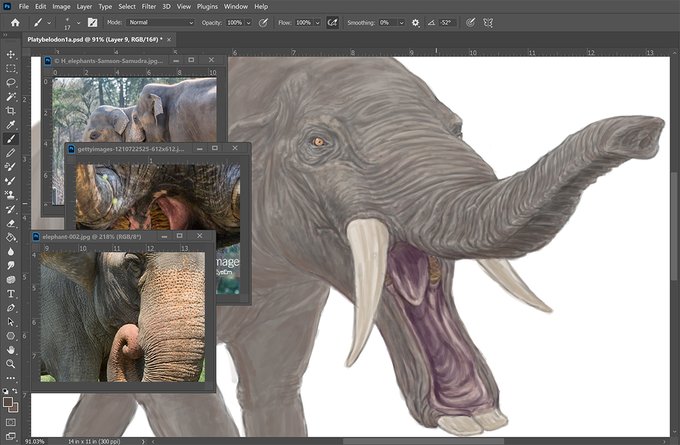This screenshot has height=445, width=680.
Task: Click the foreground color swatch
Action: click(x=8, y=401)
